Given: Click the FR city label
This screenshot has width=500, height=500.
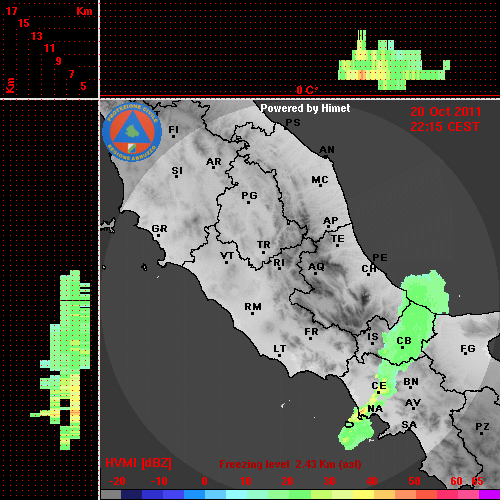Looking at the screenshot, I should (x=311, y=332).
